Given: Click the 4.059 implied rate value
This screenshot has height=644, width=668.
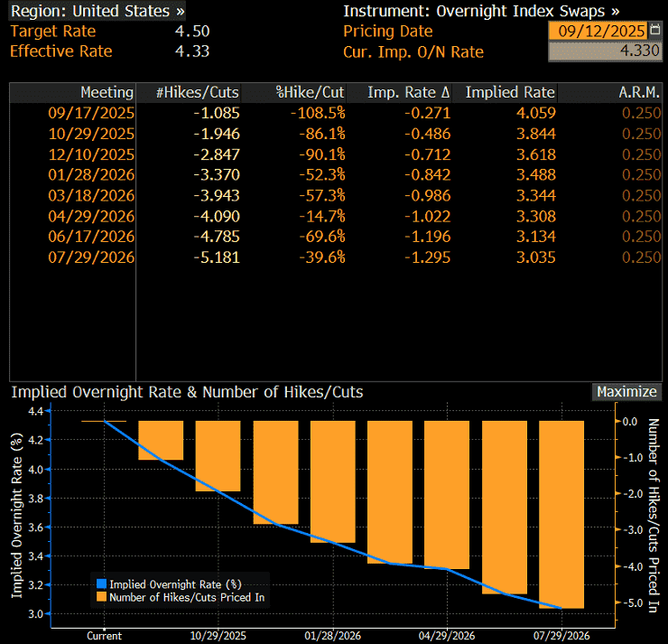Looking at the screenshot, I should (536, 113).
